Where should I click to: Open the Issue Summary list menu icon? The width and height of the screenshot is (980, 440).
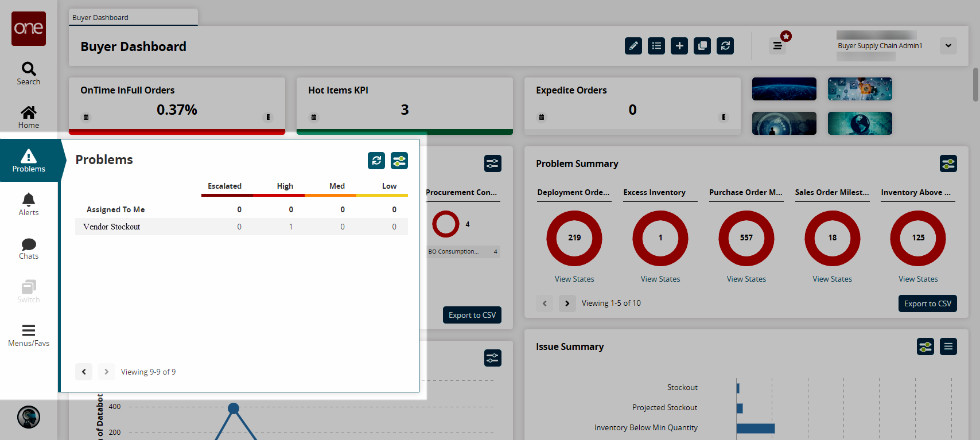tap(948, 346)
